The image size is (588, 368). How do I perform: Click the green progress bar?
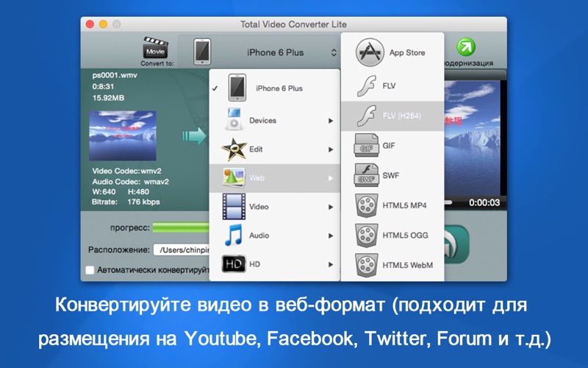(x=181, y=227)
